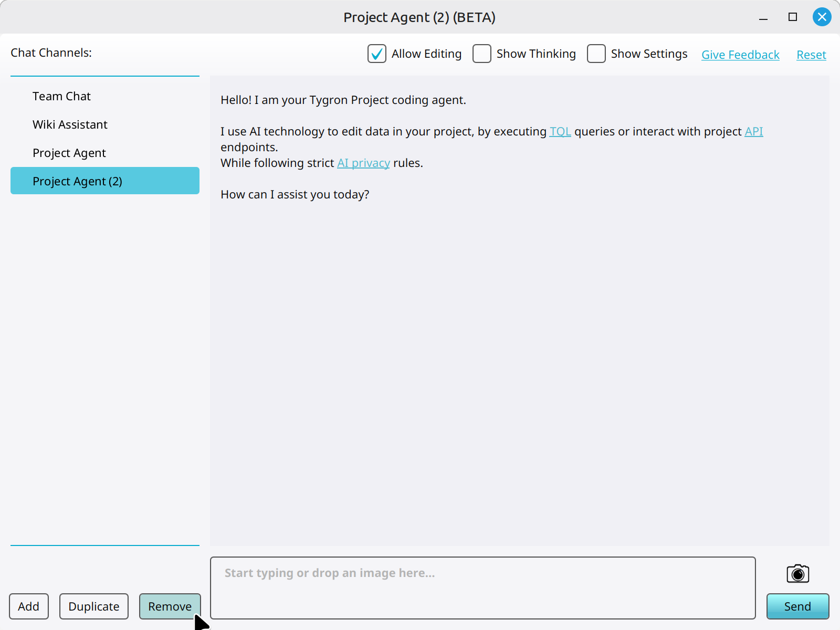840x630 pixels.
Task: Click the 'Chat Channels:' label
Action: [x=51, y=52]
